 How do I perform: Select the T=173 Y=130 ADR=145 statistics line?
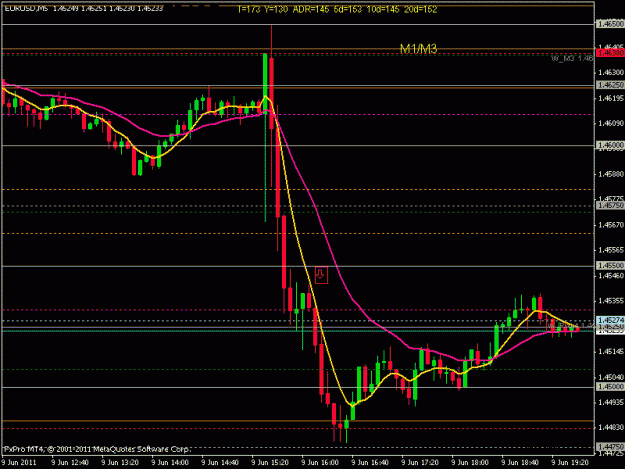(x=337, y=9)
